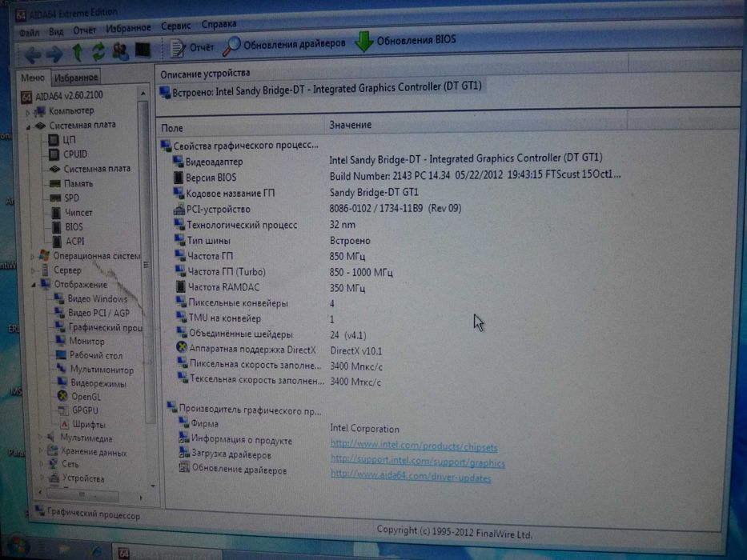Select Рабочий стол in the tree
747x560 pixels.
[x=89, y=355]
